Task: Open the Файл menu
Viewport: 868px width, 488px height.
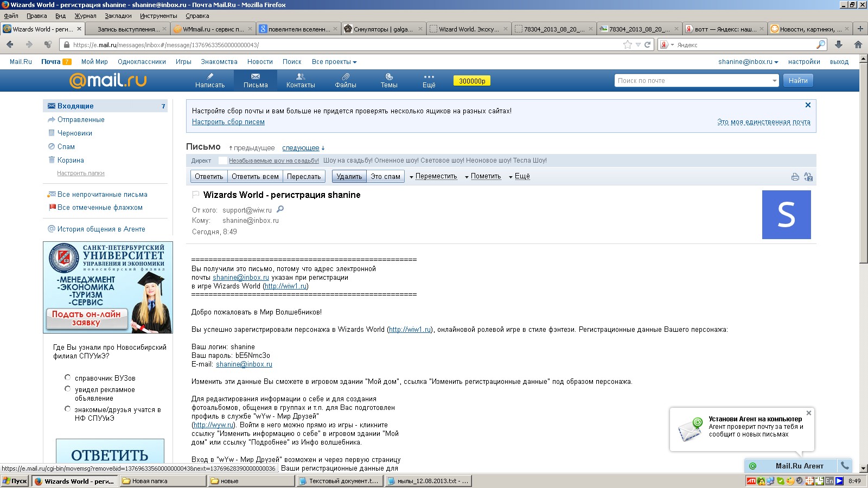Action: coord(11,16)
